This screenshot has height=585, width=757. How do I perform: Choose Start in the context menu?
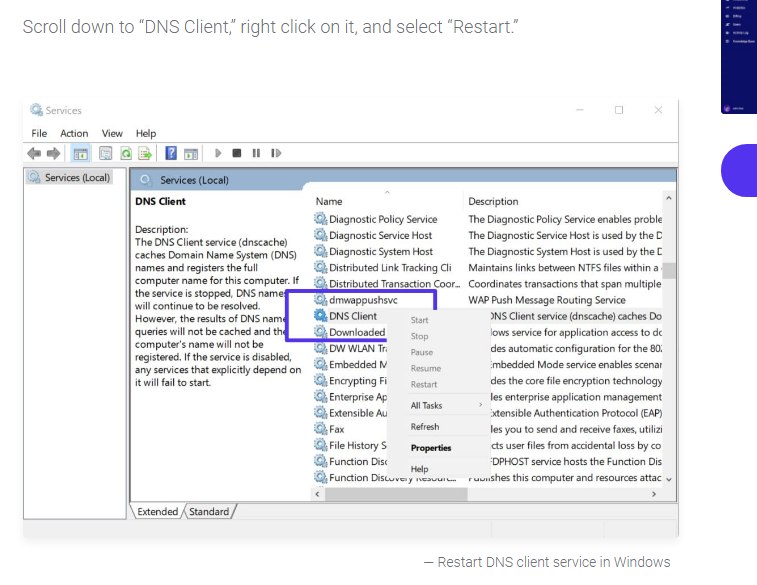tap(420, 320)
